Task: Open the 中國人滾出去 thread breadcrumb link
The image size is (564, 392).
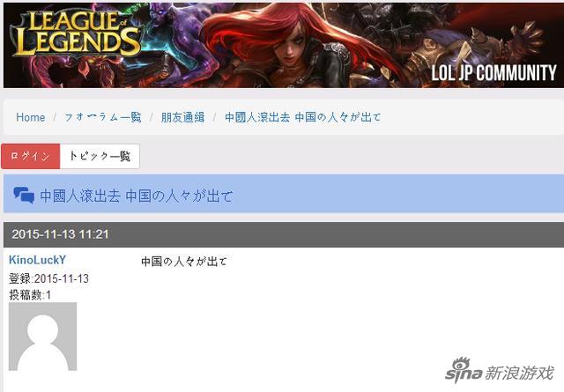Action: [302, 117]
